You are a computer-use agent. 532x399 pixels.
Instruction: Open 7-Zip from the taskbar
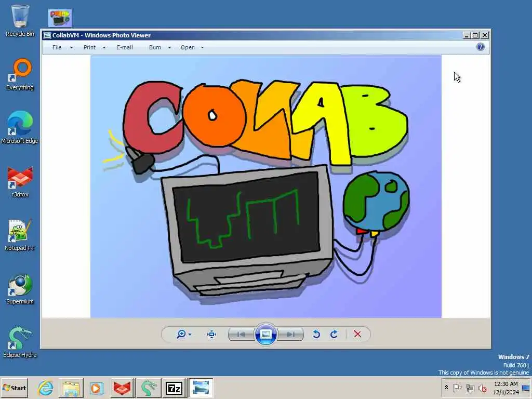174,388
